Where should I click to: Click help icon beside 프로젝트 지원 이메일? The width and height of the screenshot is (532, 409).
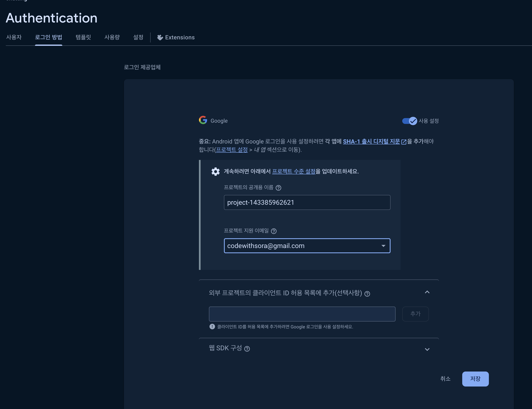click(274, 231)
